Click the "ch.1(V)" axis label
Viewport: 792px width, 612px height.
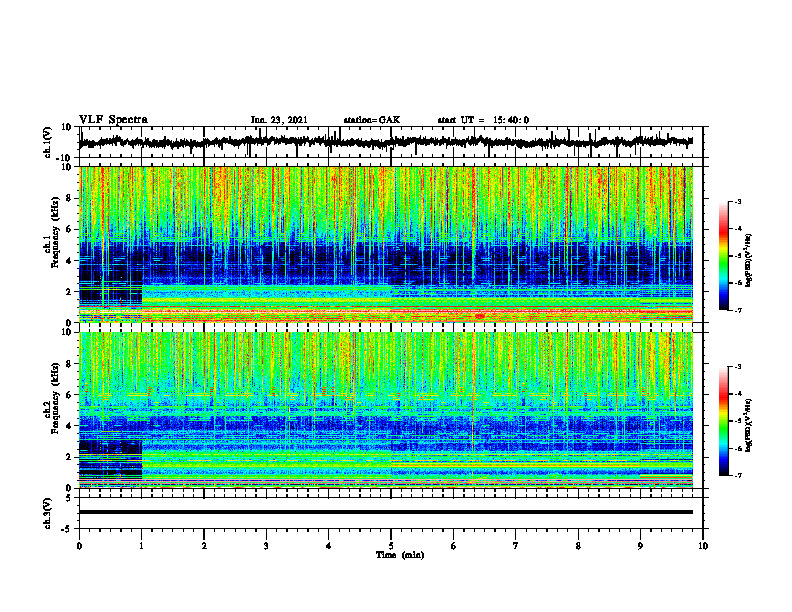(48, 142)
